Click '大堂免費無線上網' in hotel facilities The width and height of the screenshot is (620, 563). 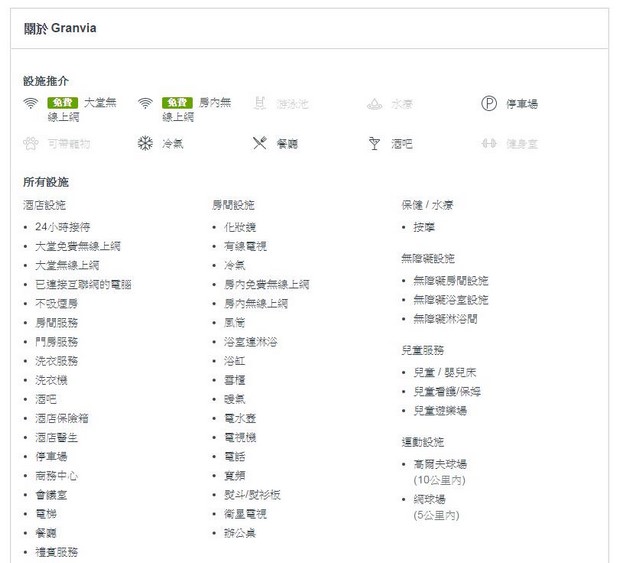point(78,246)
